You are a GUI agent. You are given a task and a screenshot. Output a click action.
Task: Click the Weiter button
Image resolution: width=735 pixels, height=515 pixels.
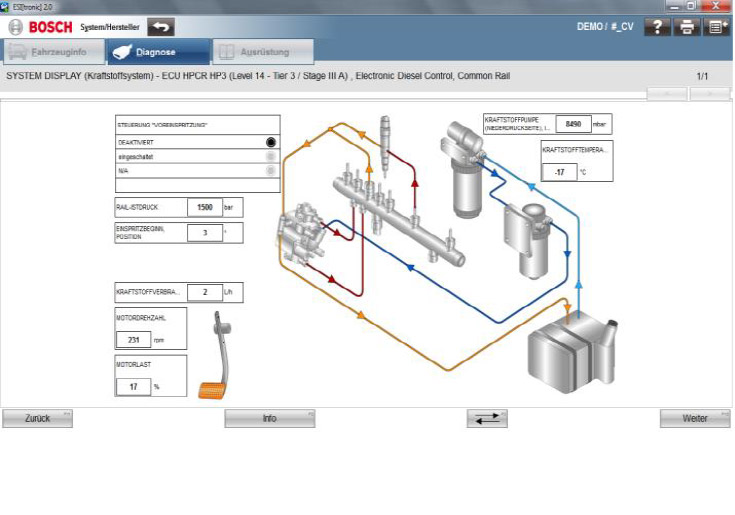695,418
